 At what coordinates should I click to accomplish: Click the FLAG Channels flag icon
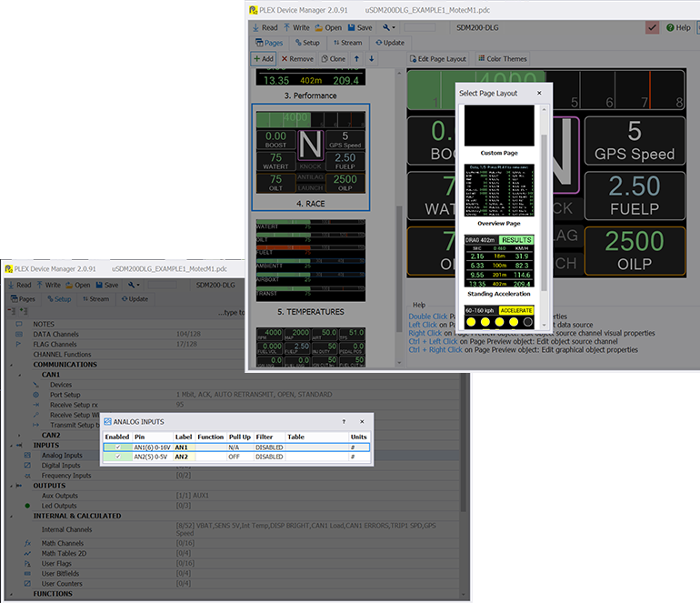tap(19, 345)
